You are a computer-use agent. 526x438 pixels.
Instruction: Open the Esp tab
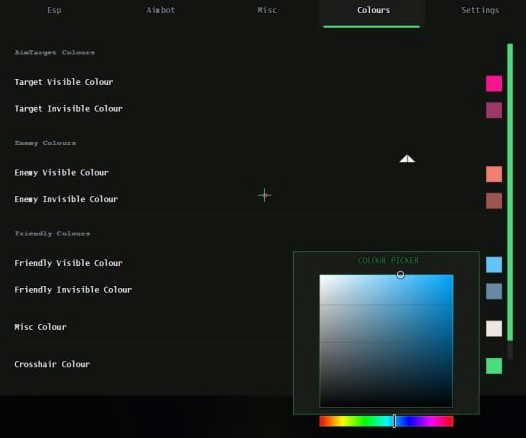[x=54, y=10]
